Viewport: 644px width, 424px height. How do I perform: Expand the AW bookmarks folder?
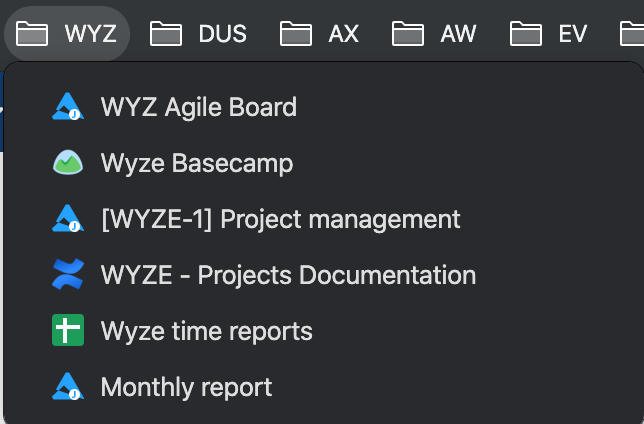point(435,33)
